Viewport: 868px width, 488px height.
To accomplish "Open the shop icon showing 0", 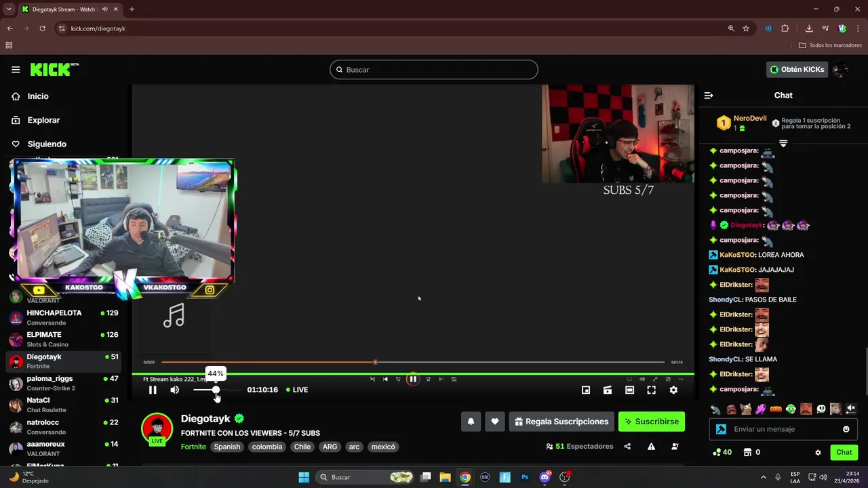I will tap(751, 452).
